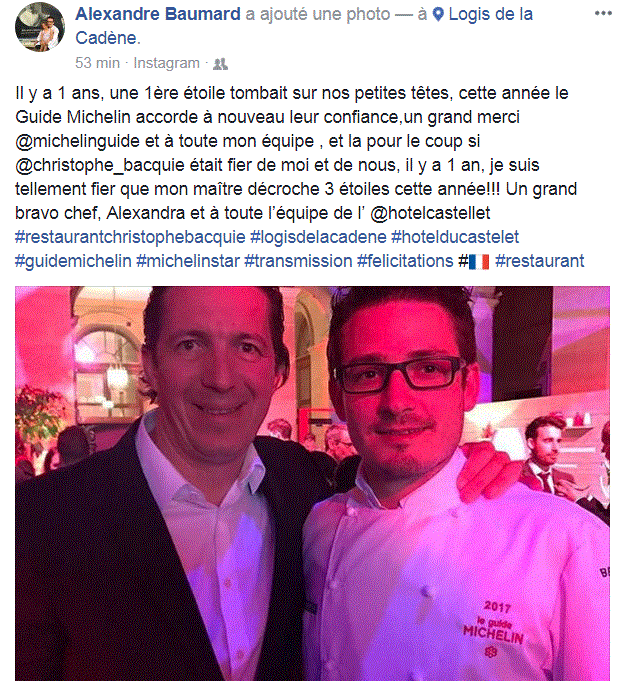623x681 pixels.
Task: Open Alexandre Baumard's profile name link
Action: (158, 14)
